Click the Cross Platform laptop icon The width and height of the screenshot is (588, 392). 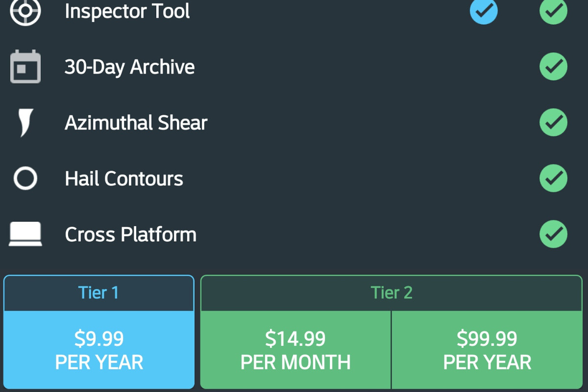click(25, 234)
